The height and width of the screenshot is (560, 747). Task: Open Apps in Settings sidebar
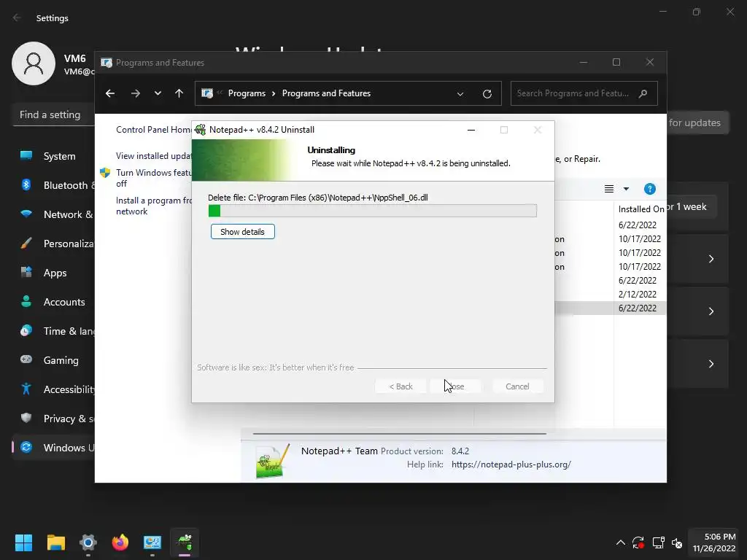click(53, 273)
